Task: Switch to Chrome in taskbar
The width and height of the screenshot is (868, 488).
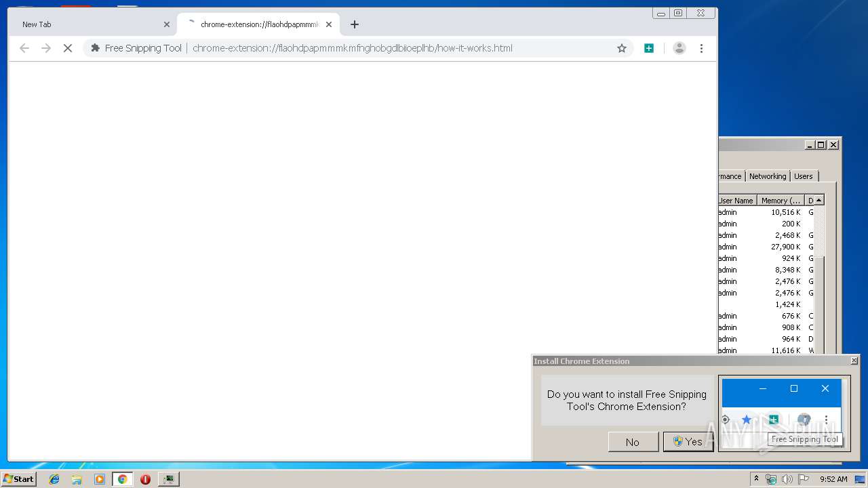Action: click(x=123, y=479)
